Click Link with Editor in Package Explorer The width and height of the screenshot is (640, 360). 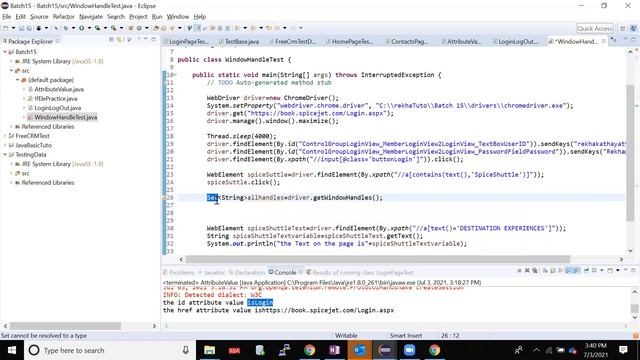click(119, 40)
